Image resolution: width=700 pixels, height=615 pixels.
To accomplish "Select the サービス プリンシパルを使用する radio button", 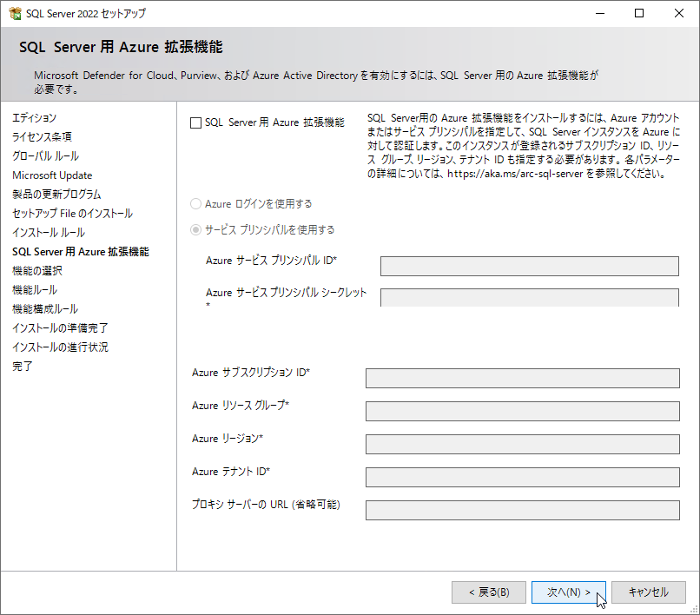I will coord(195,230).
